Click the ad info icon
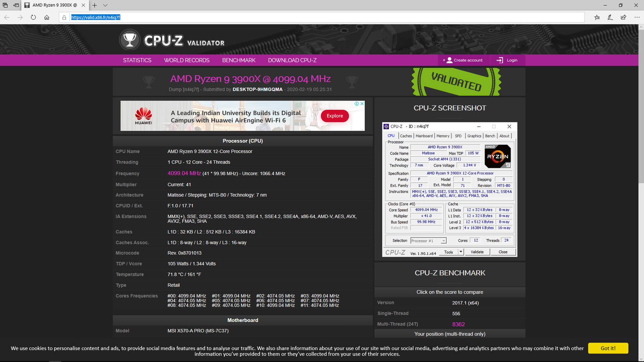The width and height of the screenshot is (644, 362). pyautogui.click(x=357, y=104)
